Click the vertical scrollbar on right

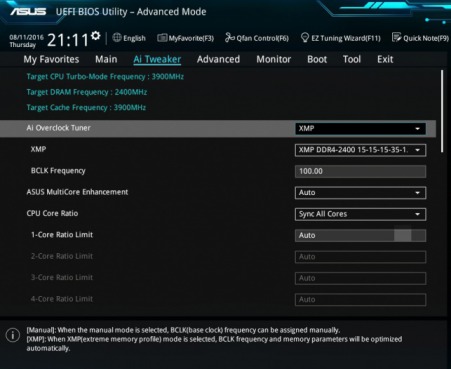[442, 111]
